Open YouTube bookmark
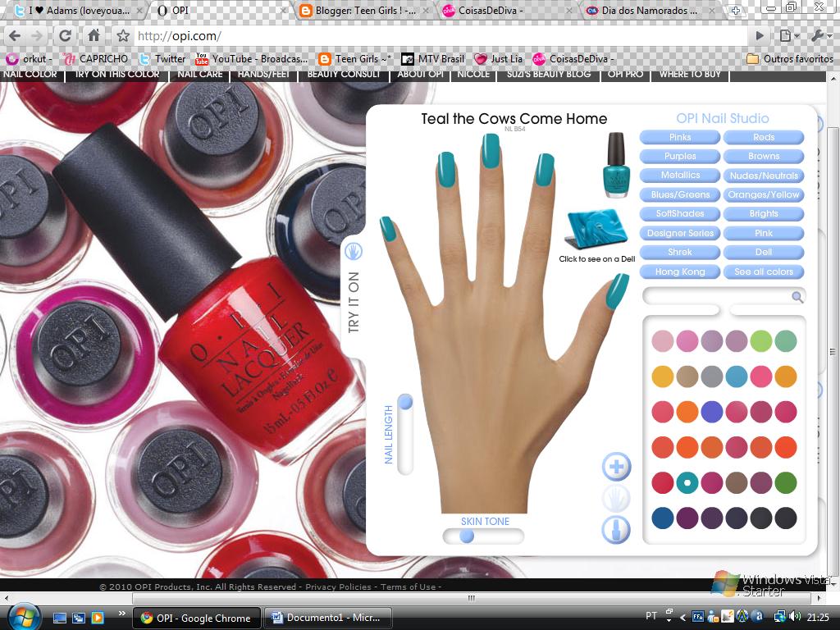The image size is (840, 630). 252,59
